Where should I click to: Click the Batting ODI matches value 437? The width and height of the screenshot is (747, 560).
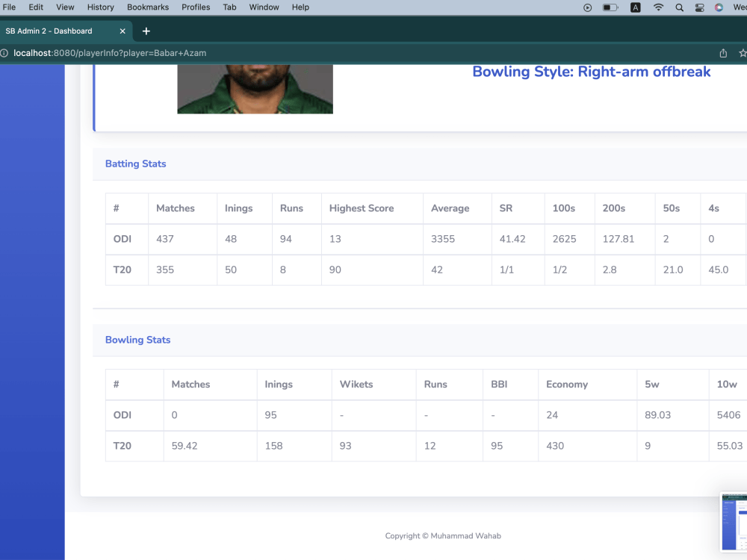pyautogui.click(x=165, y=239)
